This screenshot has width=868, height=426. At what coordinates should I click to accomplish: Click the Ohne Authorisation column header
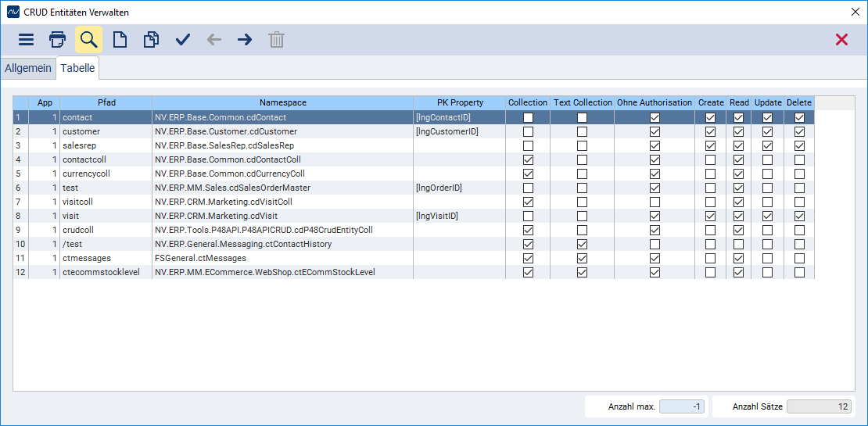[655, 103]
